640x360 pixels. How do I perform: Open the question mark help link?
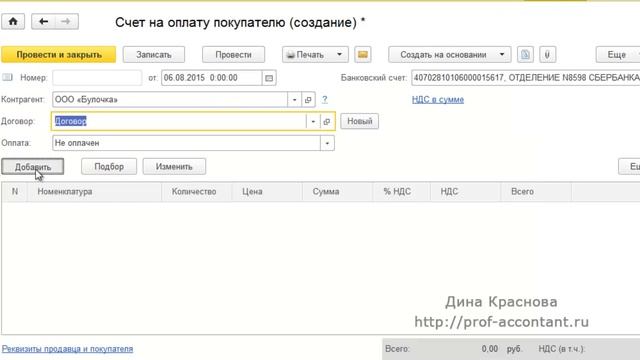(x=324, y=100)
